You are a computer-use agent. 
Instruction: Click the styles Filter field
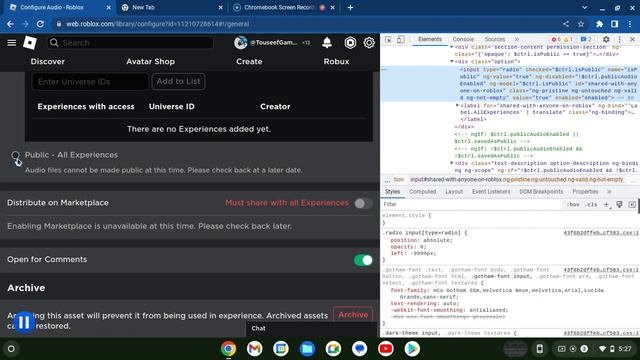pyautogui.click(x=473, y=204)
